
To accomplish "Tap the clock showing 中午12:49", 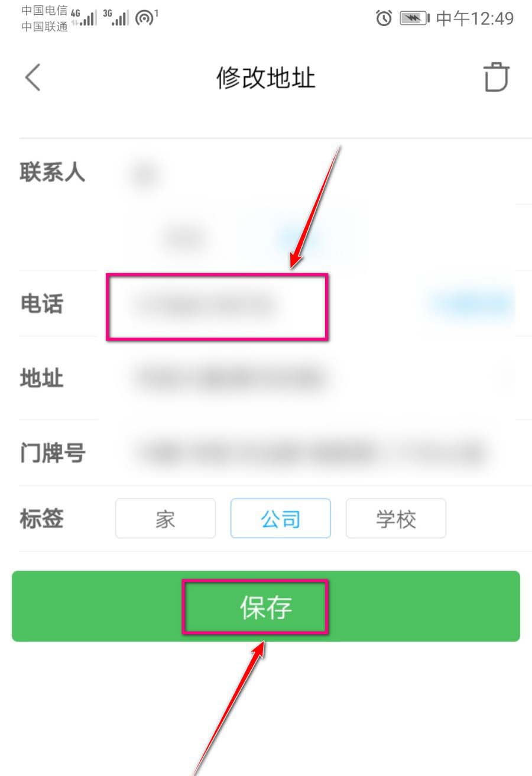I will click(x=475, y=18).
